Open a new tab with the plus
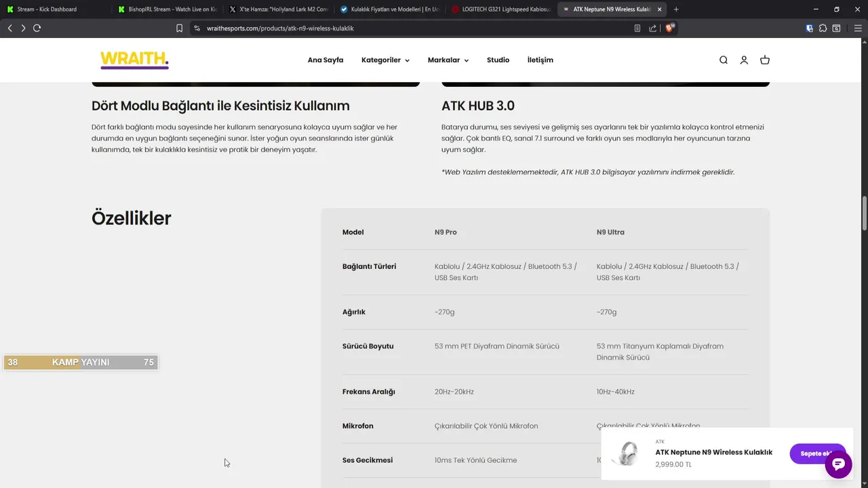This screenshot has height=488, width=868. (x=676, y=9)
